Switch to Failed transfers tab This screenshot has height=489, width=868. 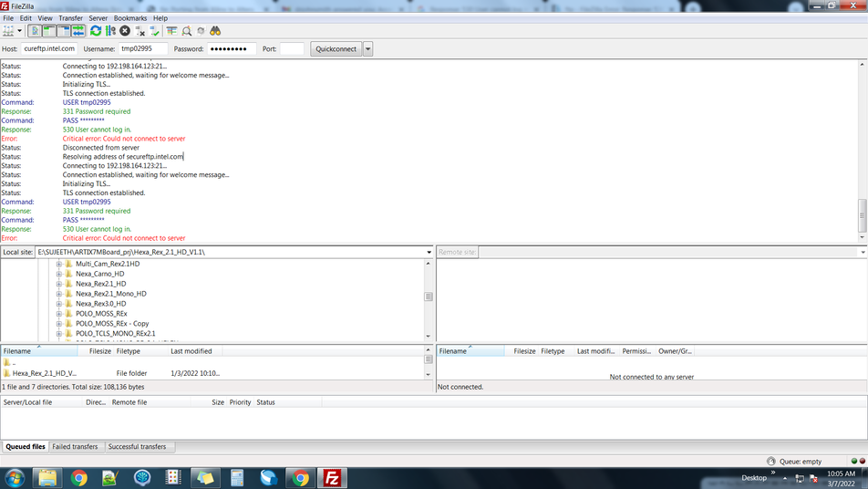[75, 447]
